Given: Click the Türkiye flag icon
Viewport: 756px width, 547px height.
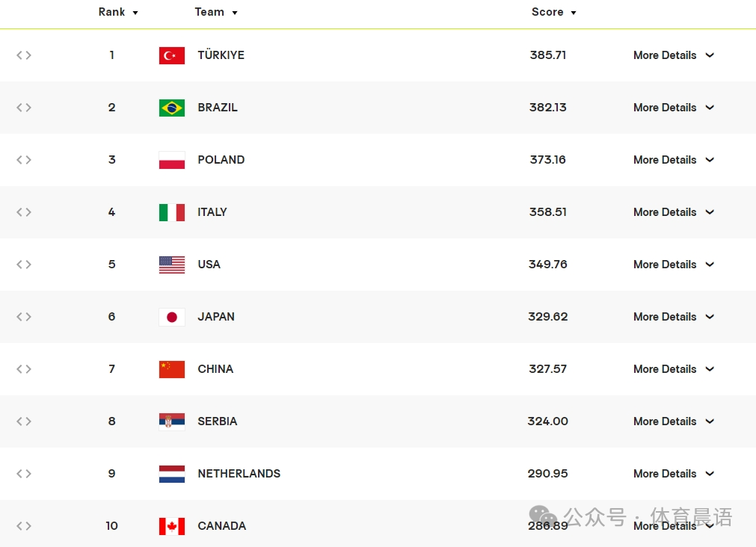Looking at the screenshot, I should (x=171, y=55).
